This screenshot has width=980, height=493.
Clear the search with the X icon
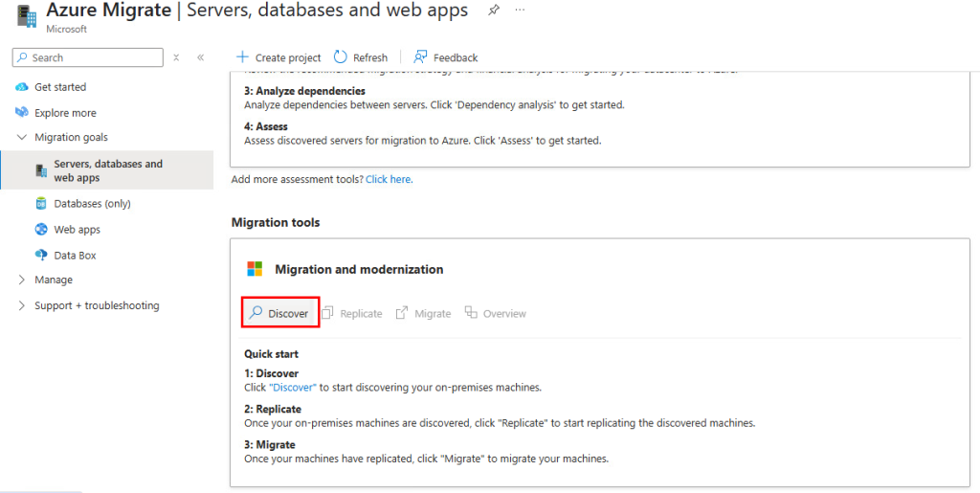point(176,57)
